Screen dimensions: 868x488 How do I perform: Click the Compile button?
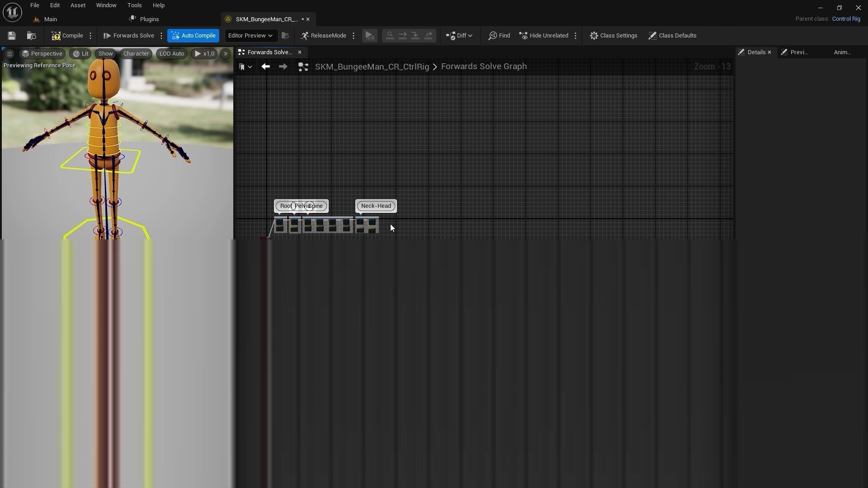[67, 36]
